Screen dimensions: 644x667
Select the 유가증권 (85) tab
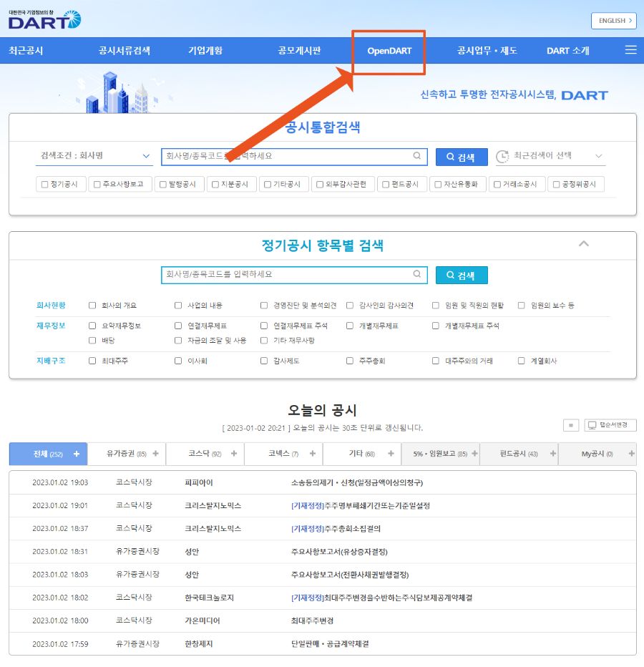pyautogui.click(x=127, y=454)
